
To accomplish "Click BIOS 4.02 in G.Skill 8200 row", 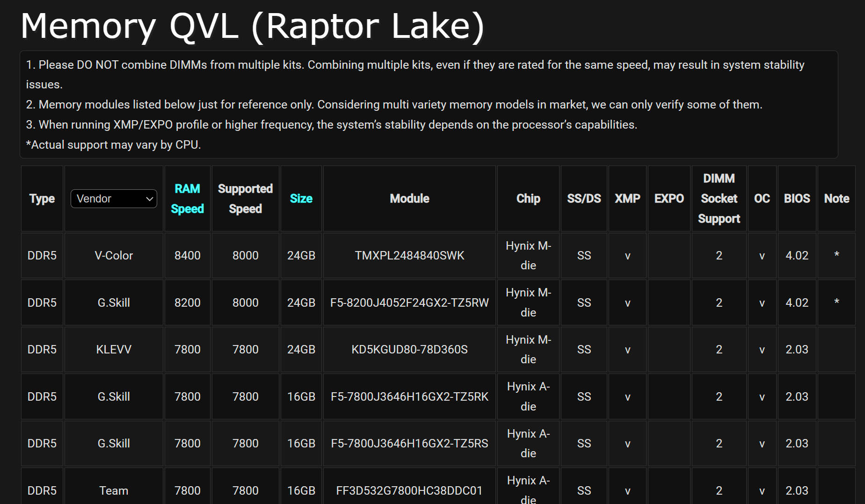I will pyautogui.click(x=797, y=302).
